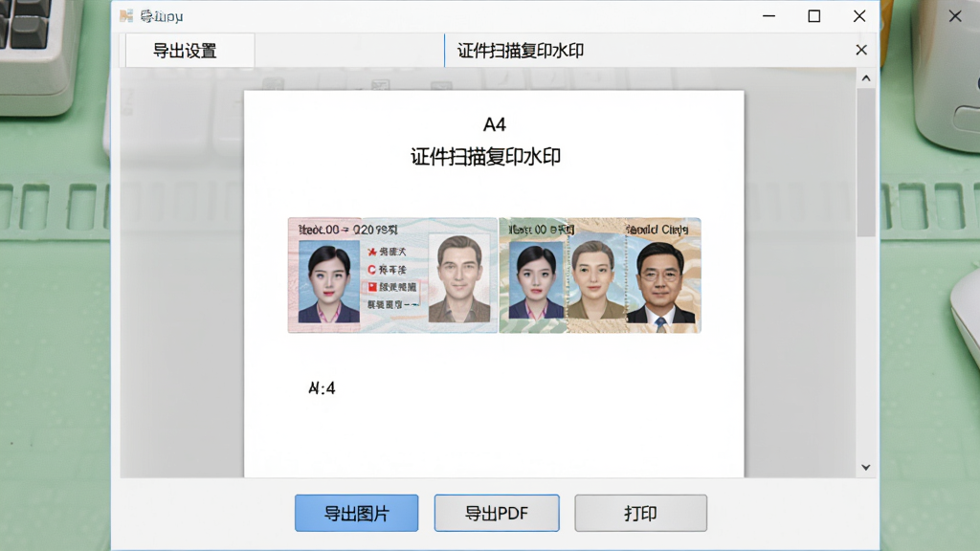This screenshot has height=551, width=980.
Task: Close the export dialog window
Action: (x=859, y=15)
